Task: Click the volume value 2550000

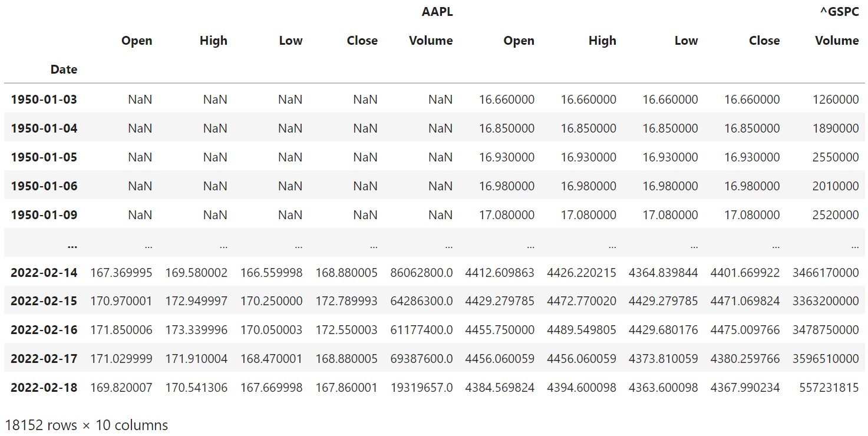Action: tap(836, 157)
